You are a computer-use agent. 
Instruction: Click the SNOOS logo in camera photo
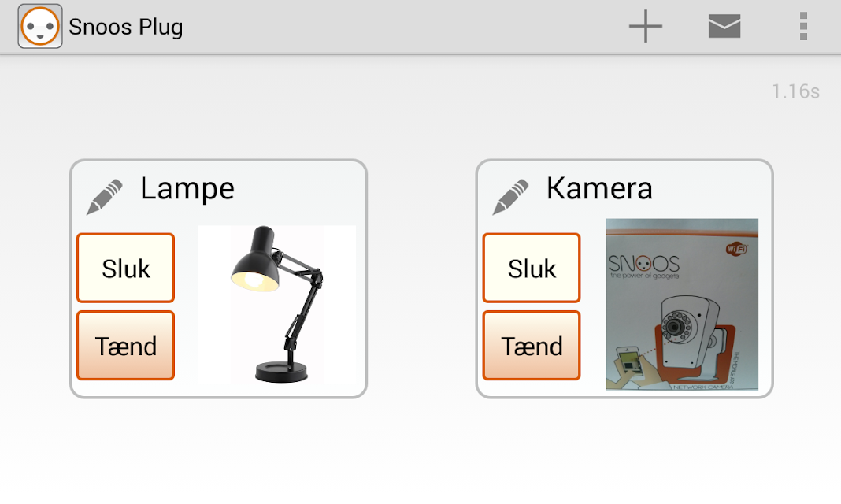(644, 264)
